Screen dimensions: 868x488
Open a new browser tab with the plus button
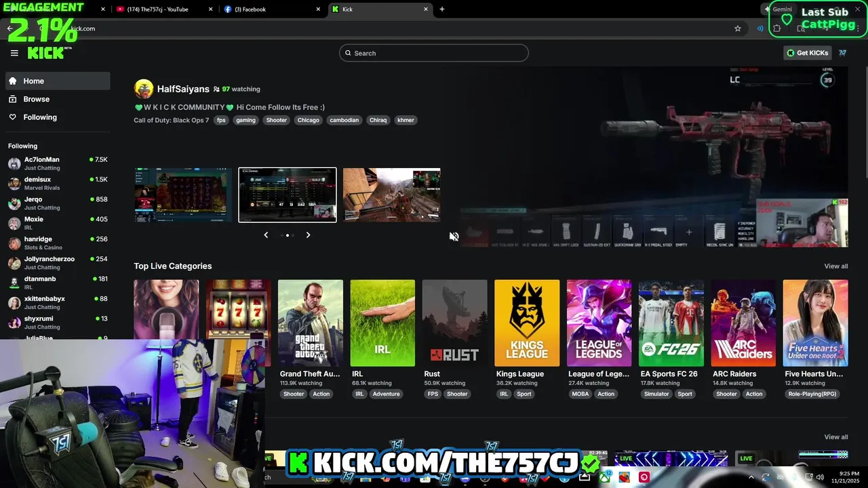click(x=442, y=9)
